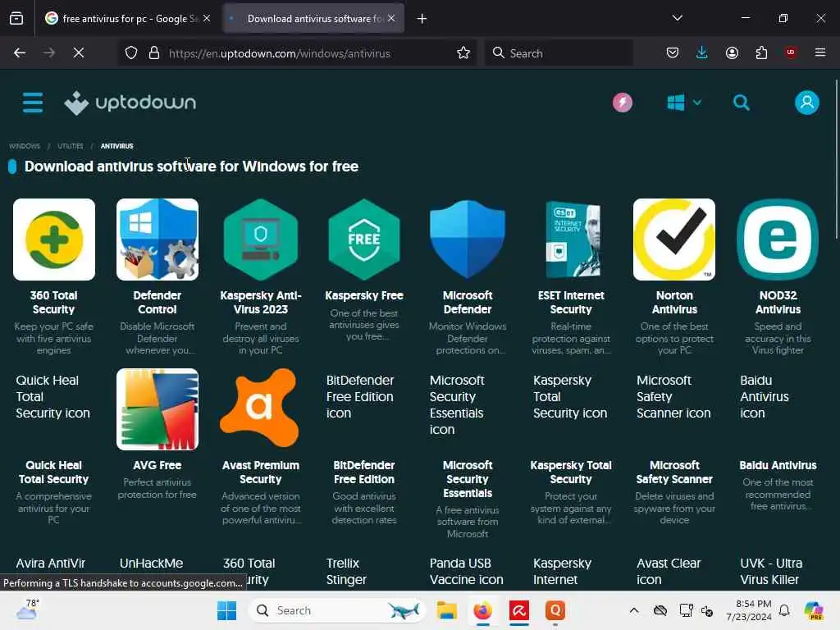This screenshot has height=630, width=840.
Task: Close the Download antivirus software tab
Action: [x=391, y=18]
